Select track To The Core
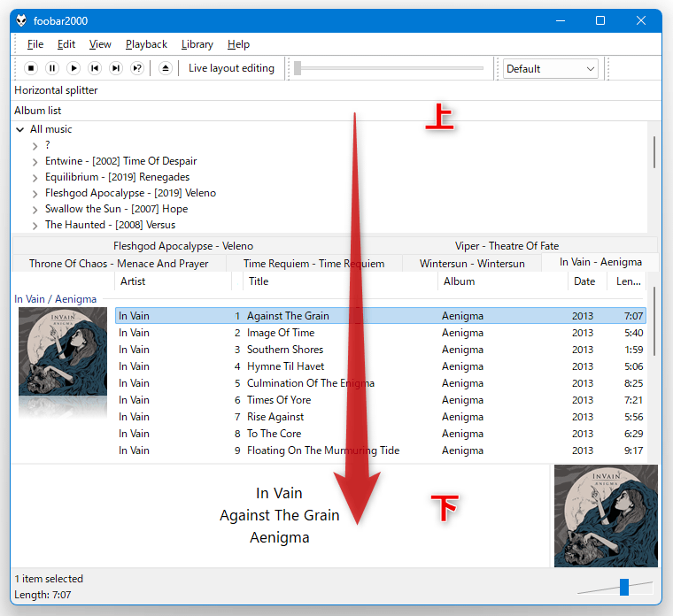 [380, 434]
